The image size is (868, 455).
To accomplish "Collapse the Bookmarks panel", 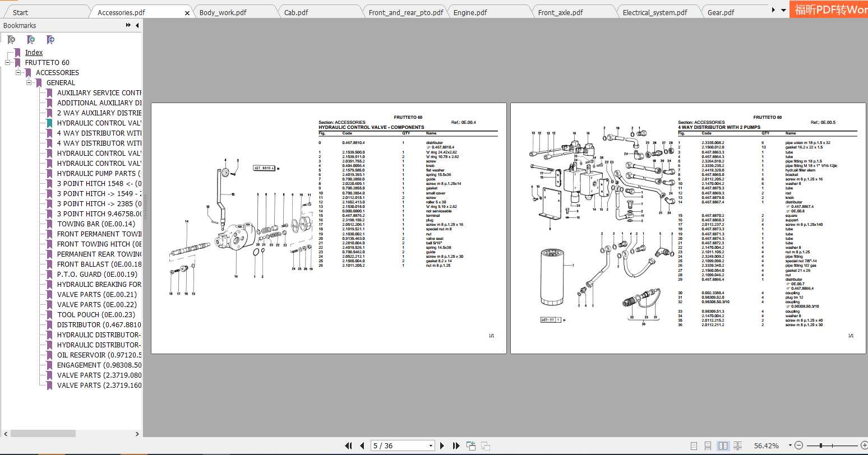I will tap(137, 25).
